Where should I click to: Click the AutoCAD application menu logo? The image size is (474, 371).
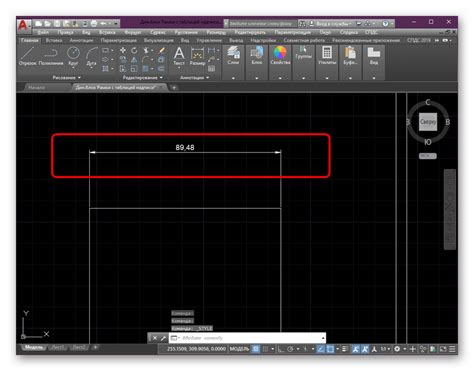pos(24,26)
